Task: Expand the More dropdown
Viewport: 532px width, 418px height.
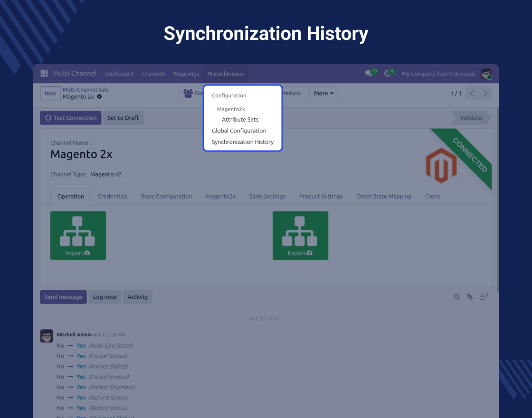Action: tap(323, 93)
